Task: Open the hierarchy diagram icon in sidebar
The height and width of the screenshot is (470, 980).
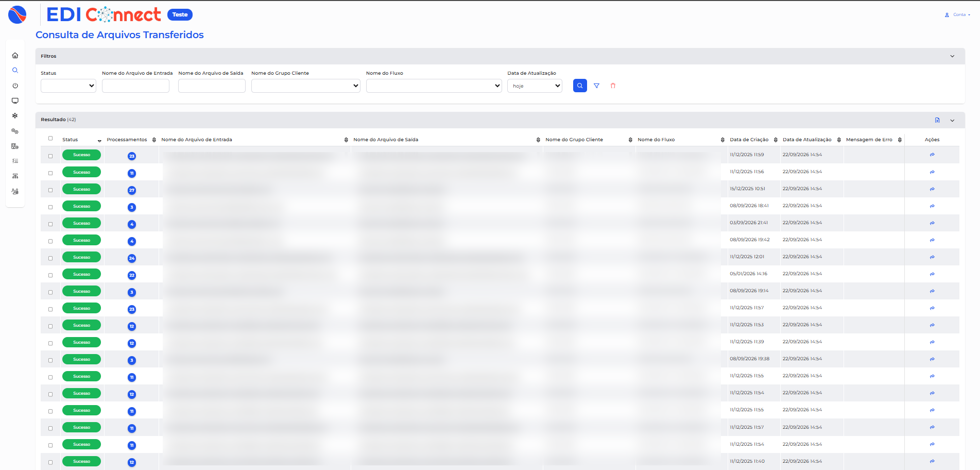Action: (x=15, y=176)
